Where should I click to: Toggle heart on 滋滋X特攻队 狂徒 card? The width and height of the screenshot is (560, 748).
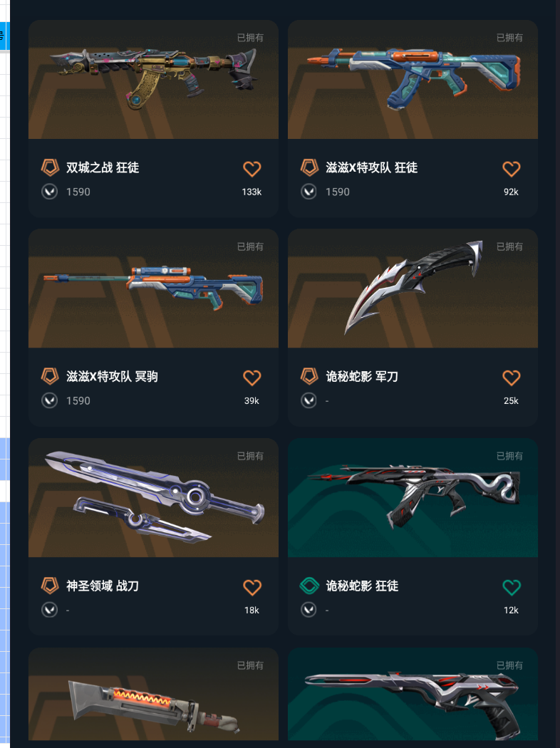[511, 168]
